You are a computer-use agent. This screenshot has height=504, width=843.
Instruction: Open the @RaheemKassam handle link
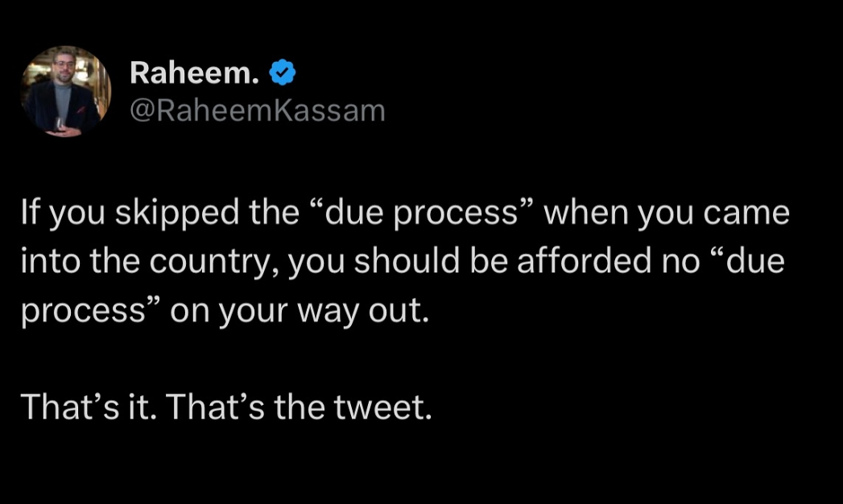pyautogui.click(x=258, y=110)
